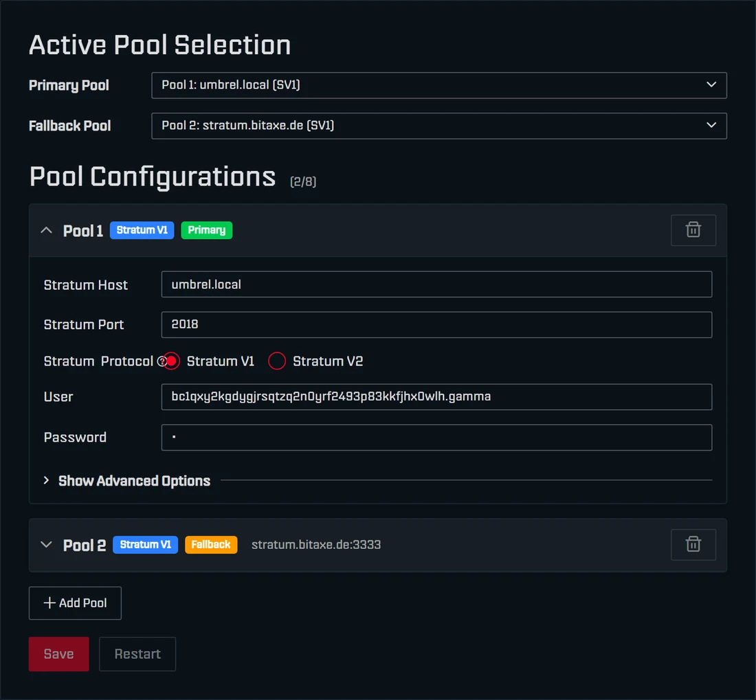Focus the Stratum Port field
756x700 pixels.
click(x=436, y=325)
